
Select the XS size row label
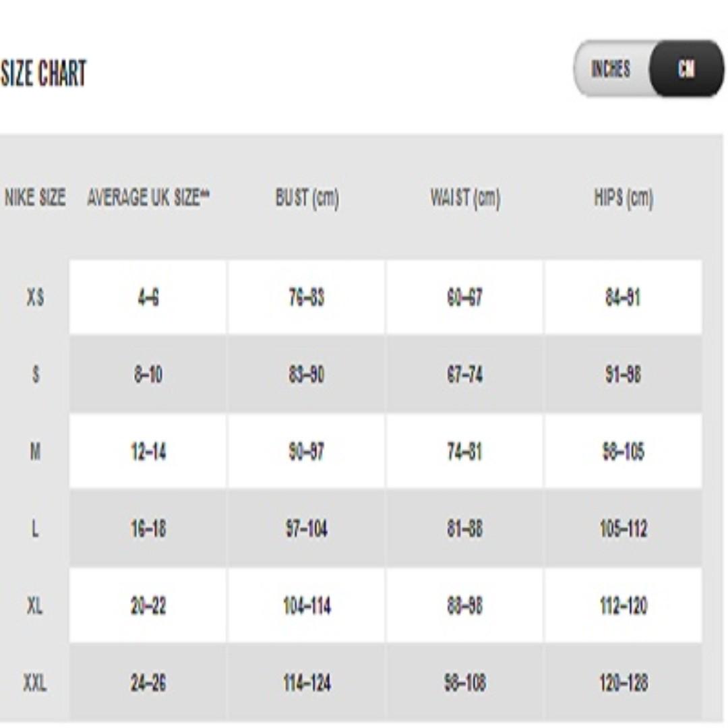tap(35, 297)
